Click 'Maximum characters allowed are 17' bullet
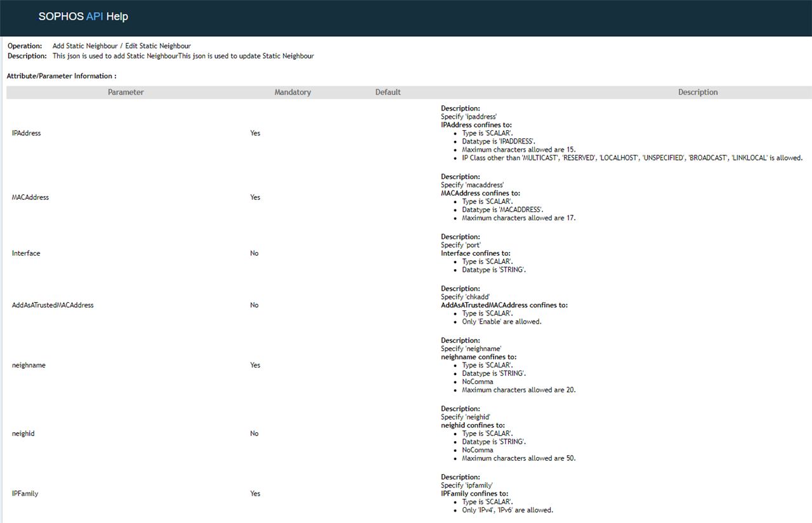This screenshot has width=812, height=523. pyautogui.click(x=519, y=218)
